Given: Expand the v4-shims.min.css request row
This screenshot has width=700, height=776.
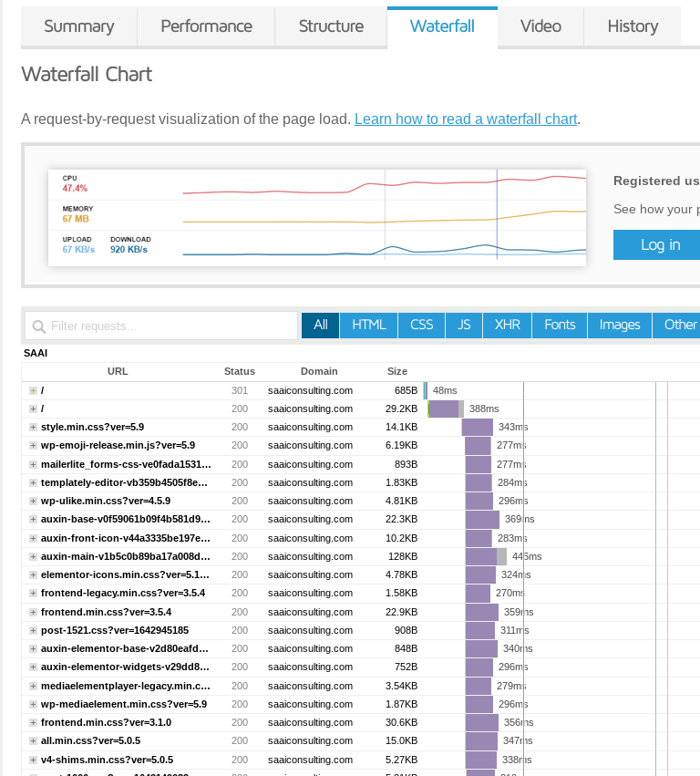Looking at the screenshot, I should click(x=33, y=760).
